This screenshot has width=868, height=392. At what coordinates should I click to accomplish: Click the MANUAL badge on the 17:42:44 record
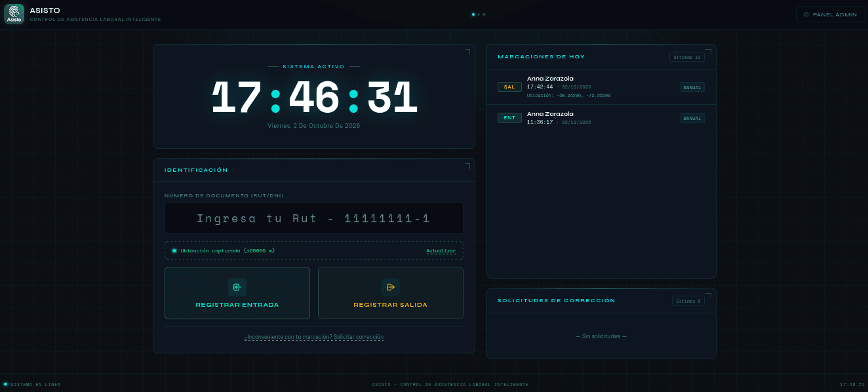692,87
